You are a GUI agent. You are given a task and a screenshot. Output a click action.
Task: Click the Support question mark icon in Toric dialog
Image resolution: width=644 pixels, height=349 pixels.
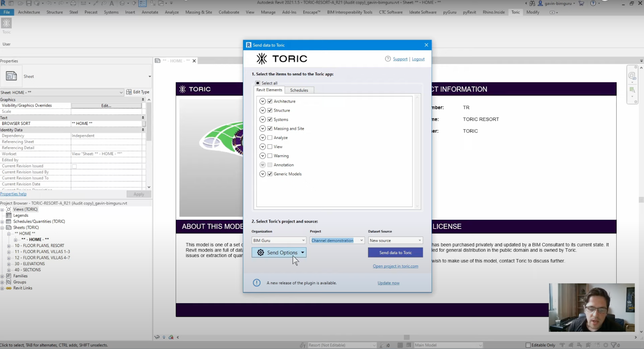tap(388, 59)
